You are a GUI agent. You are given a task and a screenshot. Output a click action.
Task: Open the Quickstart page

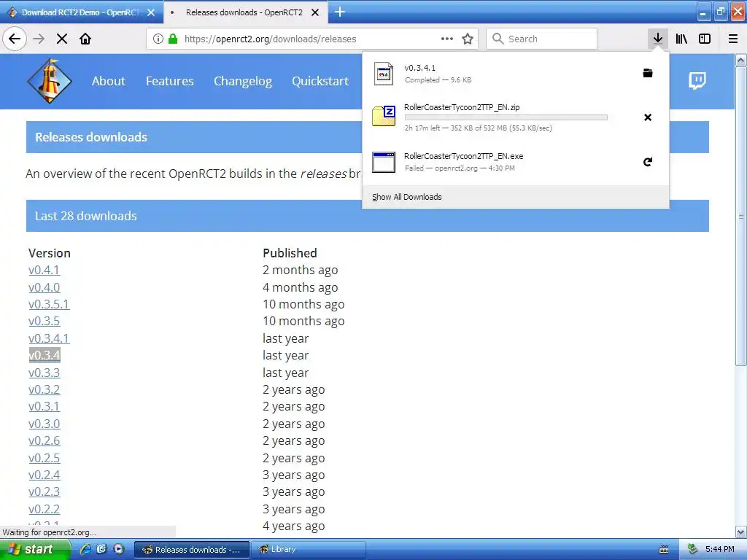tap(320, 81)
